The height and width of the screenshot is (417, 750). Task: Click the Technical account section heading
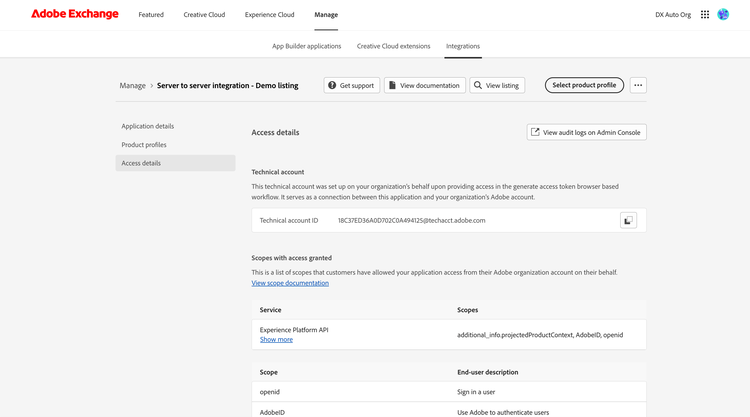click(277, 172)
